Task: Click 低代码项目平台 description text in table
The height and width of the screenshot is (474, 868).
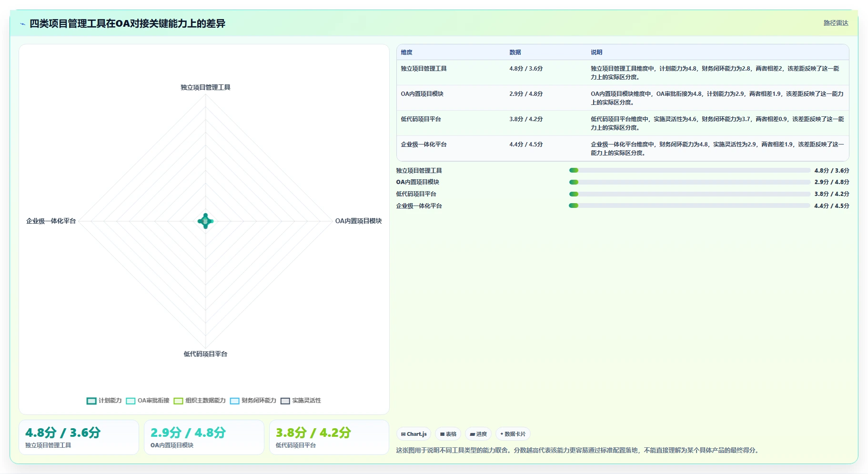Action: tap(717, 124)
